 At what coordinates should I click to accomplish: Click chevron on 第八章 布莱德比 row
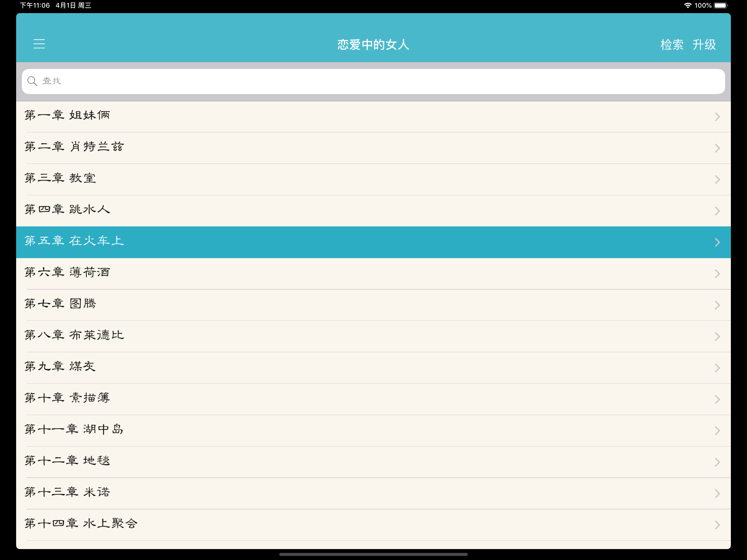pos(717,337)
